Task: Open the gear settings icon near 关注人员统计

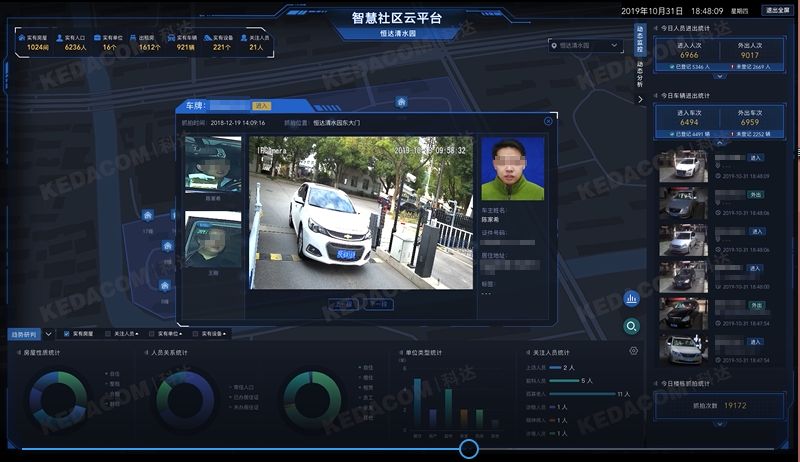Action: [x=634, y=351]
